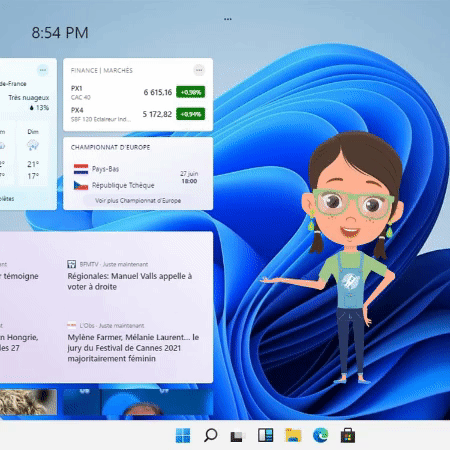Screen dimensions: 450x450
Task: Open Task View on taskbar
Action: [x=238, y=436]
